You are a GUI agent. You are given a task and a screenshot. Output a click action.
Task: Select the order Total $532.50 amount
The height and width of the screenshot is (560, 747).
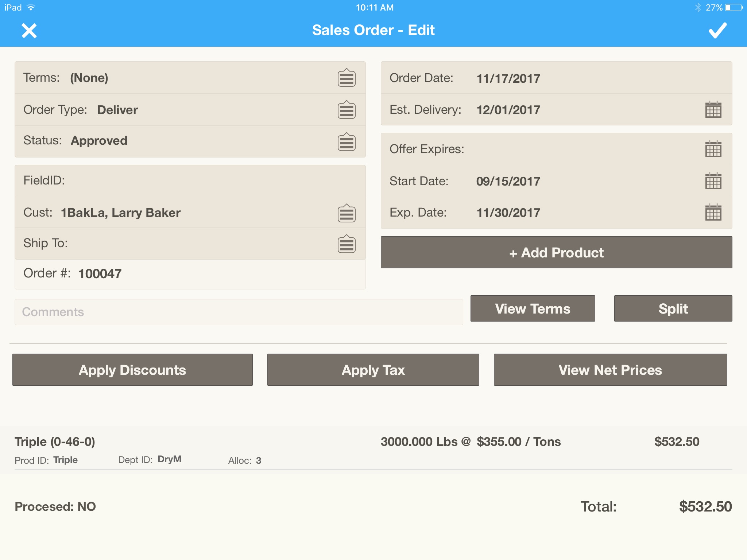pos(705,506)
